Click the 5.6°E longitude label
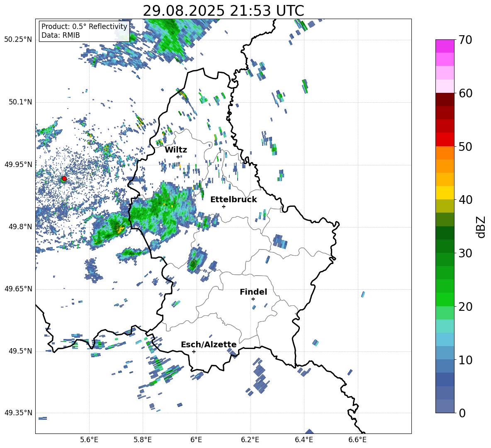The height and width of the screenshot is (448, 491). (x=89, y=440)
